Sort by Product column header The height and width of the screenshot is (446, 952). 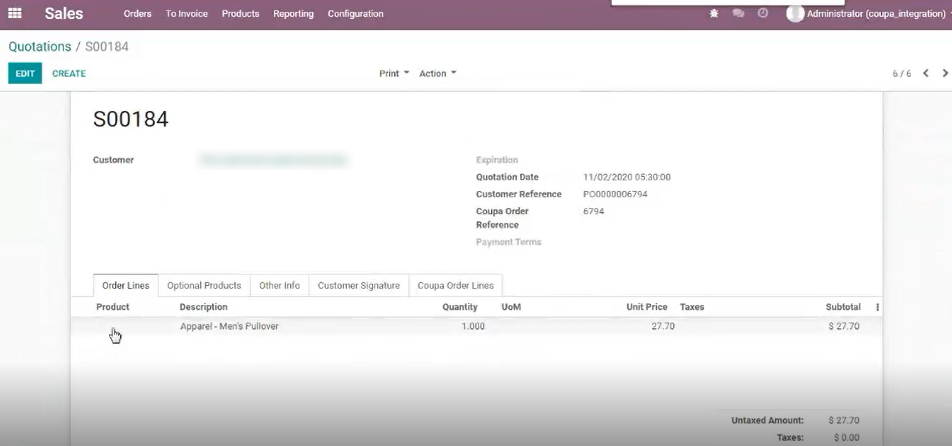tap(113, 307)
